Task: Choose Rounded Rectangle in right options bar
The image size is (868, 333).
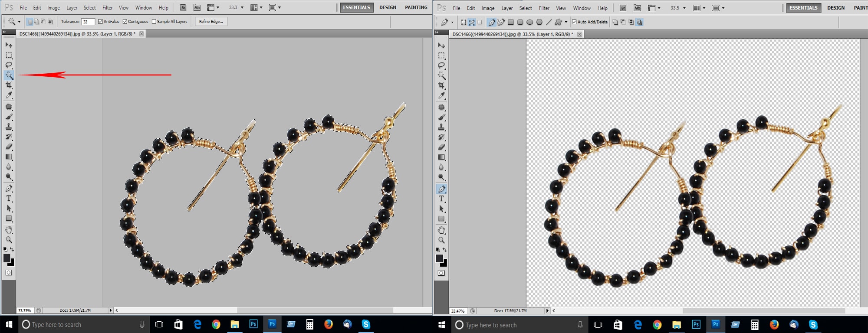Action: pyautogui.click(x=520, y=22)
